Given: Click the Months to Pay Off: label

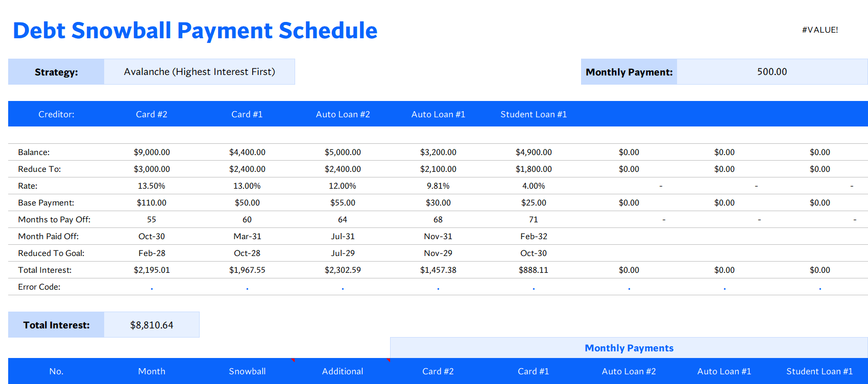Looking at the screenshot, I should (x=54, y=219).
